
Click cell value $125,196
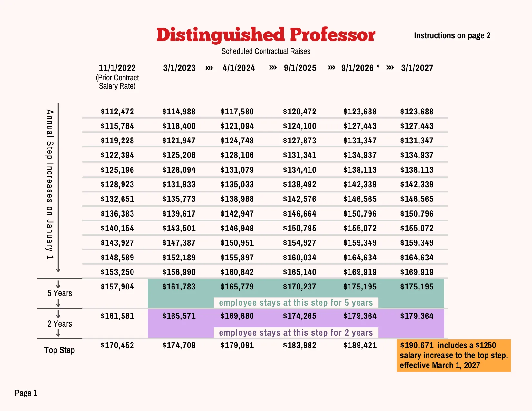click(117, 170)
